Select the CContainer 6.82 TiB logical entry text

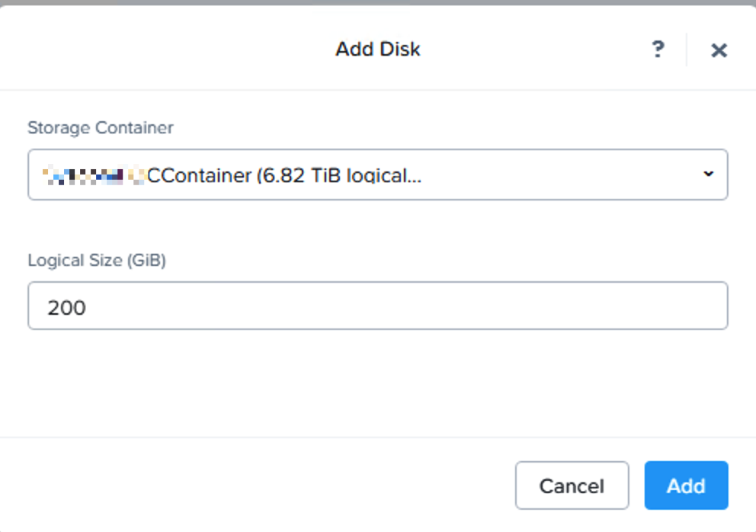click(x=284, y=175)
